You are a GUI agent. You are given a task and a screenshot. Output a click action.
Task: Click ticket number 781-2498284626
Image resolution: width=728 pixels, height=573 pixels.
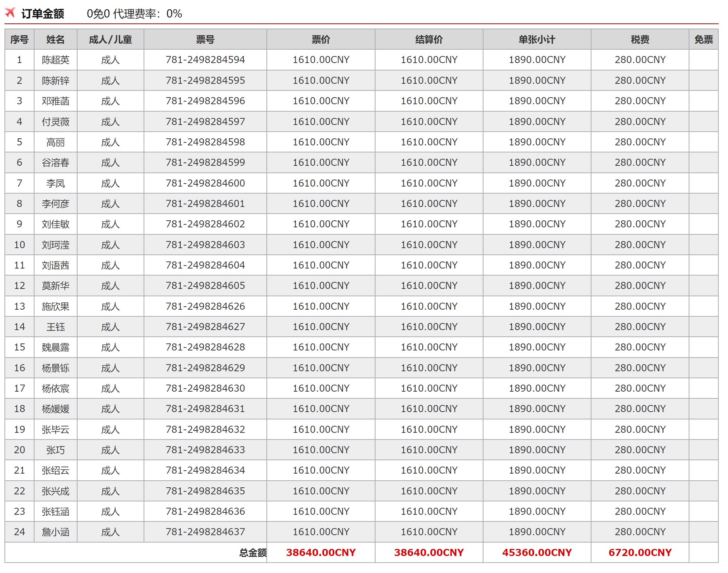click(x=205, y=306)
